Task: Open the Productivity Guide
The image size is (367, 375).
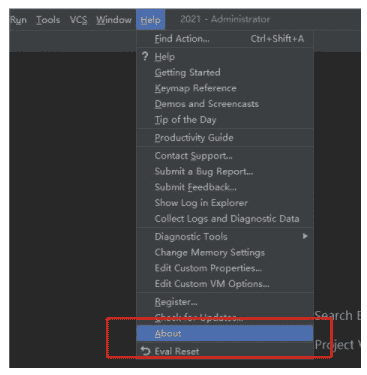Action: [x=225, y=137]
